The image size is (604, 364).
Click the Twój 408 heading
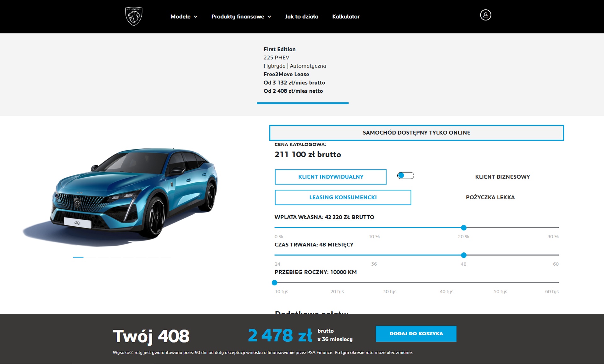(151, 336)
